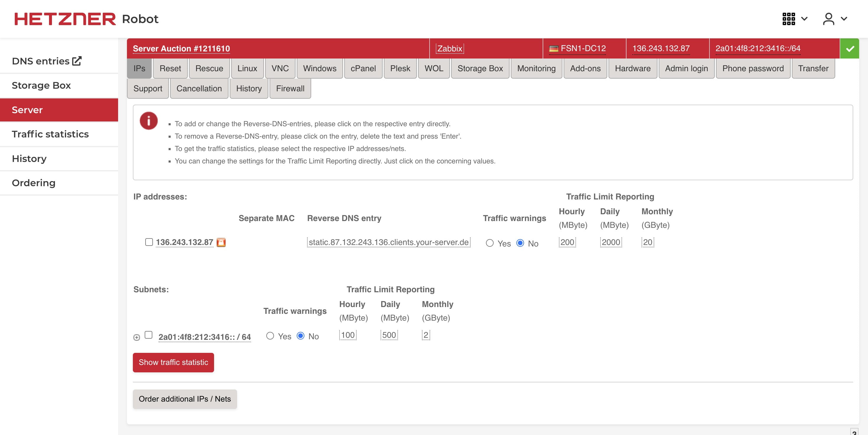The image size is (868, 435).
Task: Open the user account icon menu
Action: (x=828, y=19)
